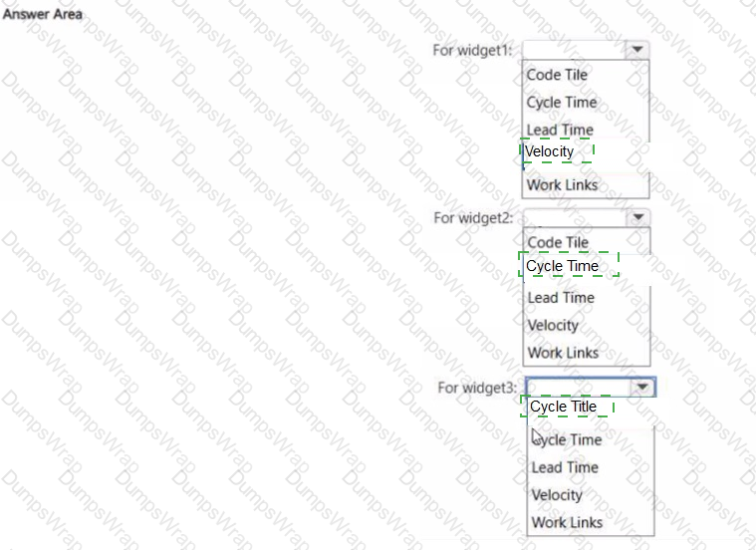The image size is (756, 550).
Task: Open the widget2 dropdown arrow
Action: [637, 217]
